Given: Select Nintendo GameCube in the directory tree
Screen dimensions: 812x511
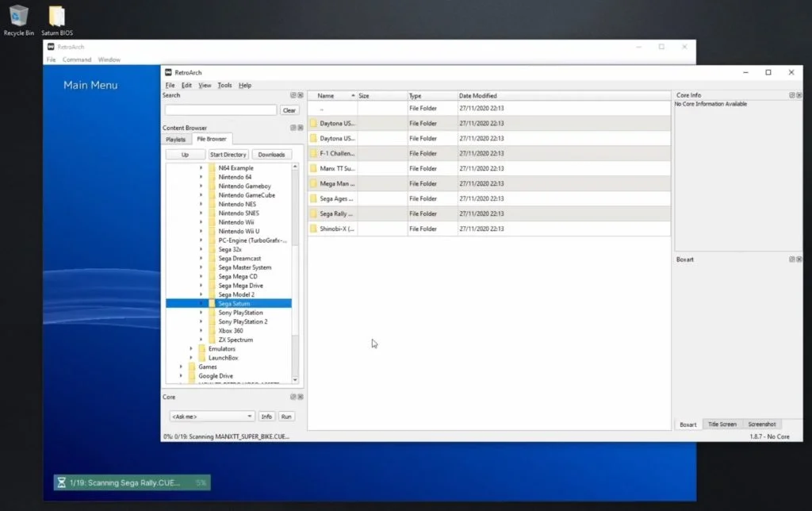Looking at the screenshot, I should coord(247,195).
